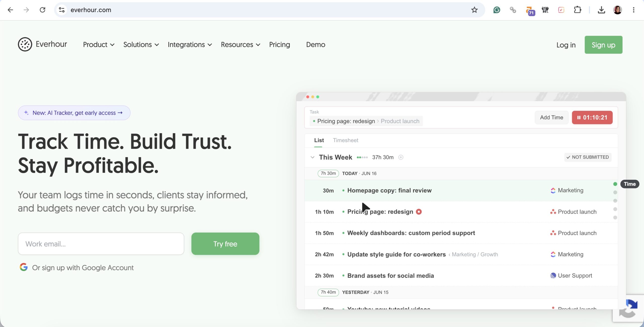Open browser downloads
The width and height of the screenshot is (644, 327).
point(601,10)
